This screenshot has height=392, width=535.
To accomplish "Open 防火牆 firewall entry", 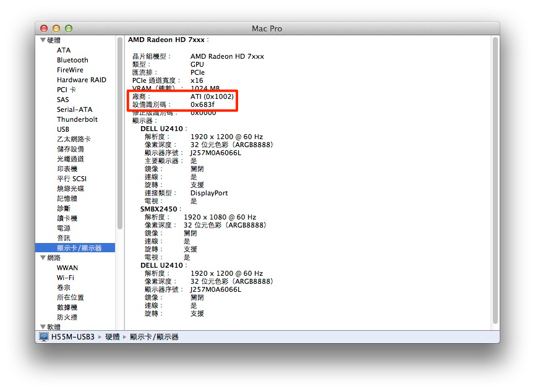I will tap(67, 317).
